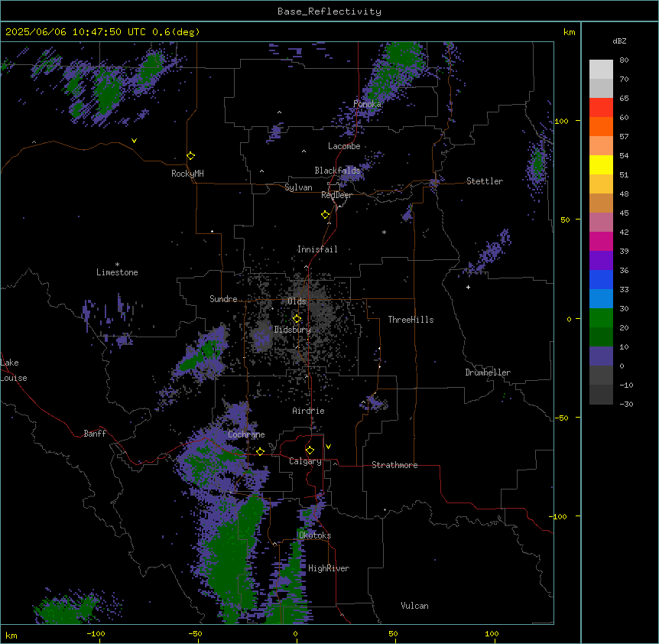The width and height of the screenshot is (659, 644).
Task: Click the white plus marker north of Drumheller
Action: point(468,287)
